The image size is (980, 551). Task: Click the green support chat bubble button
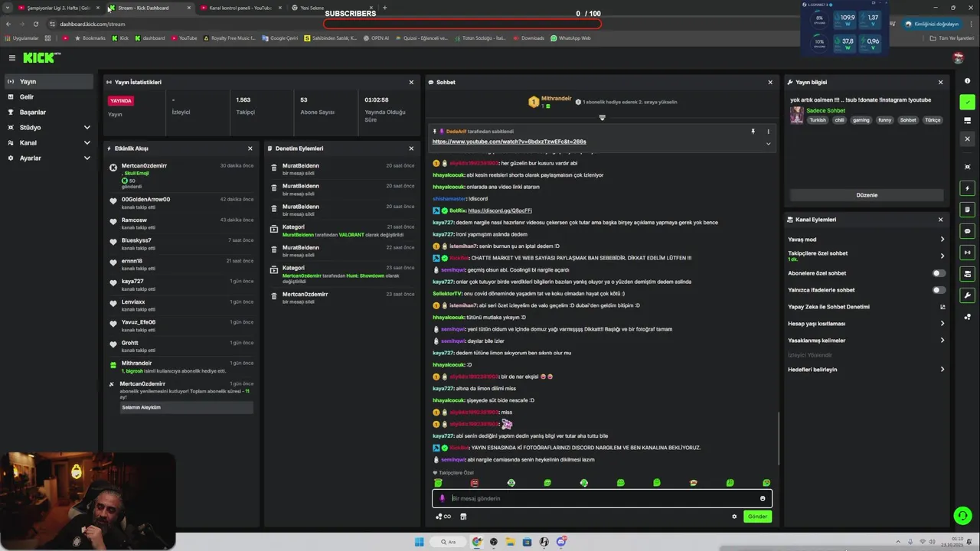click(962, 516)
